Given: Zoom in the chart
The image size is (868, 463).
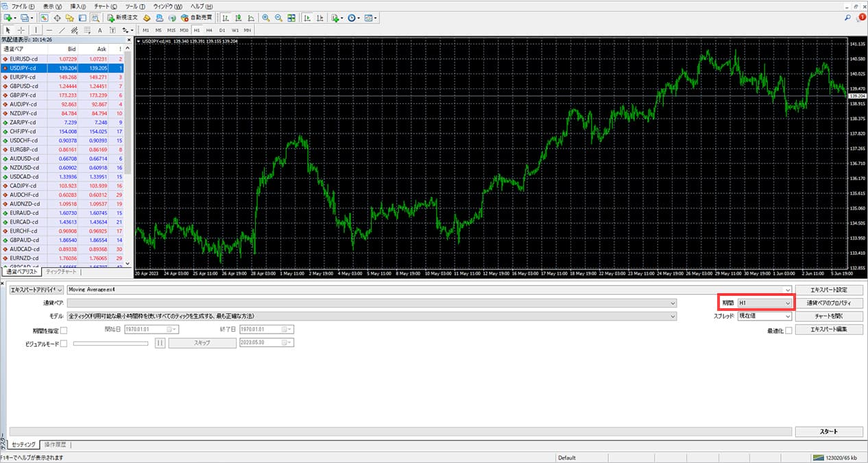Looking at the screenshot, I should click(x=265, y=17).
